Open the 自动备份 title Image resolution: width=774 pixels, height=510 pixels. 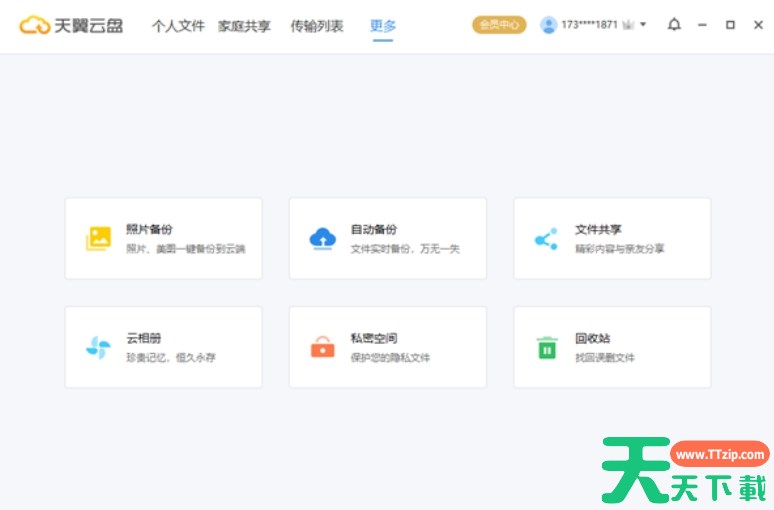tap(374, 230)
